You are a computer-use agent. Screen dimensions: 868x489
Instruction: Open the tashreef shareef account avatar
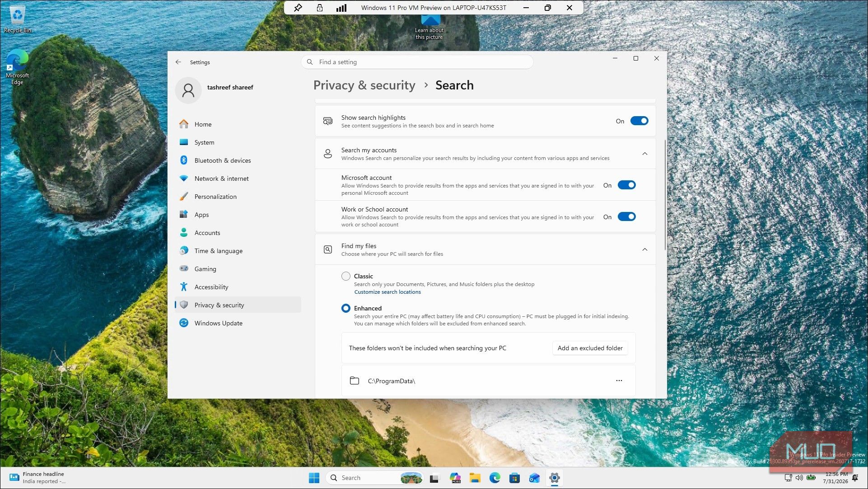click(x=188, y=90)
